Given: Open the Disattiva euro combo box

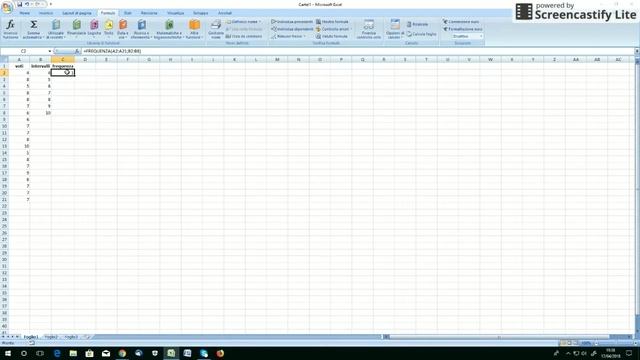Looking at the screenshot, I should [467, 36].
